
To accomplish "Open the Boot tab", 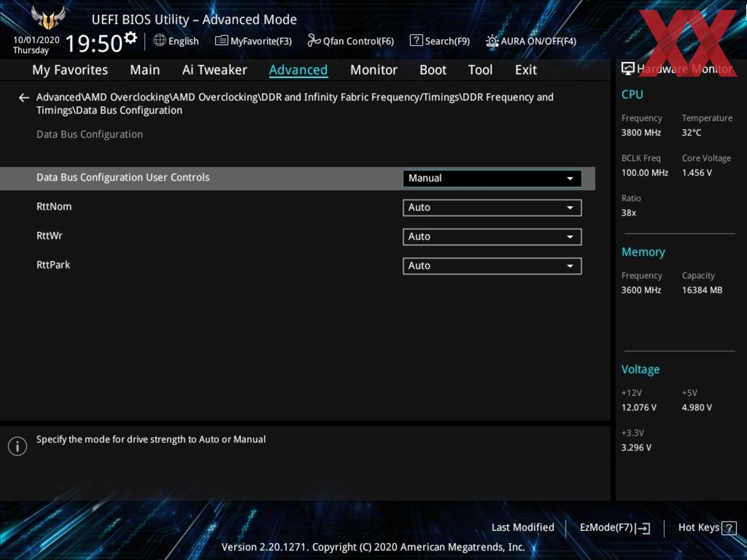I will (433, 70).
